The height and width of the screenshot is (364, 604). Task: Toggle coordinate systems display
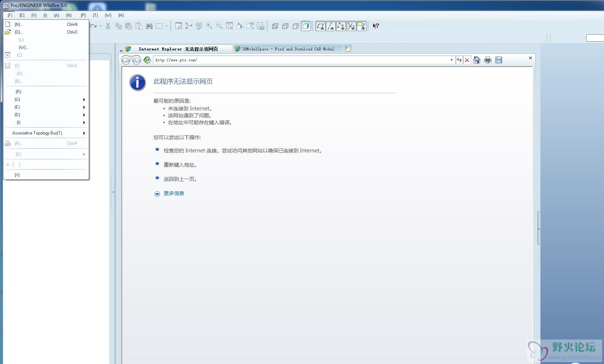tap(351, 26)
